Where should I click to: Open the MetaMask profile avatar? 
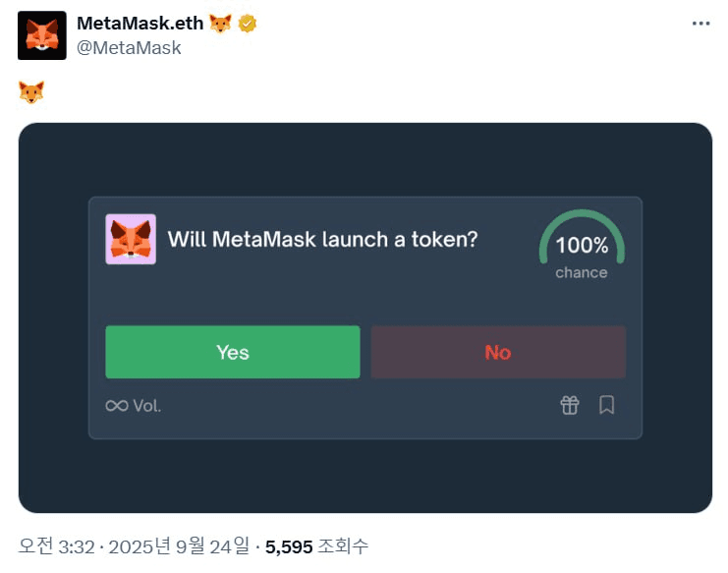(42, 35)
